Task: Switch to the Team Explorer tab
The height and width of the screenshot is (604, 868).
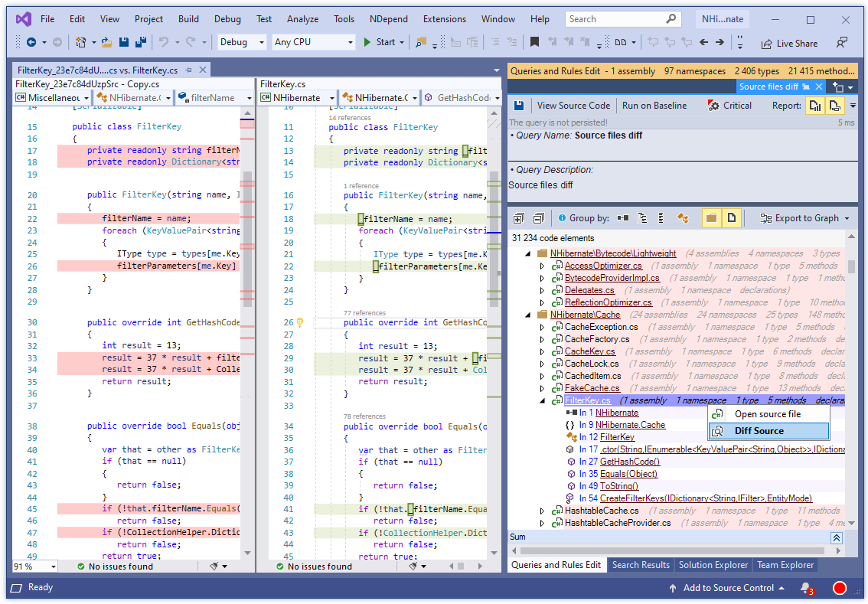Action: [x=785, y=565]
